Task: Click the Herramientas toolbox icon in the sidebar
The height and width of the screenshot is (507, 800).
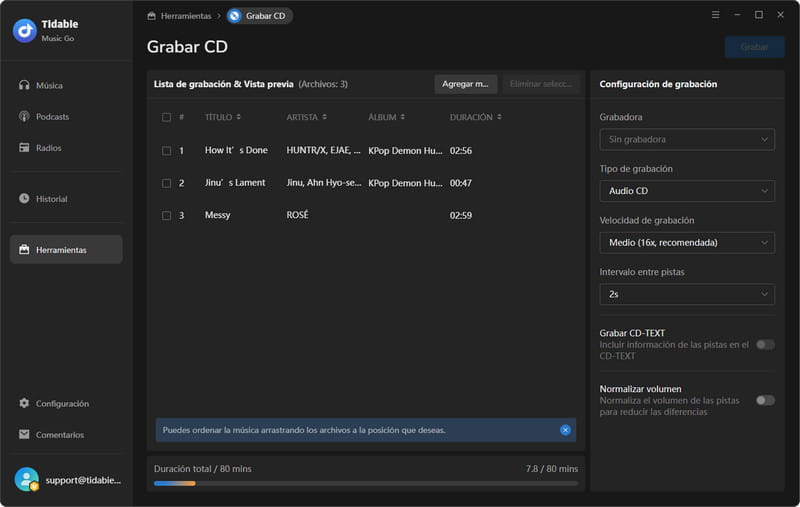Action: 24,249
